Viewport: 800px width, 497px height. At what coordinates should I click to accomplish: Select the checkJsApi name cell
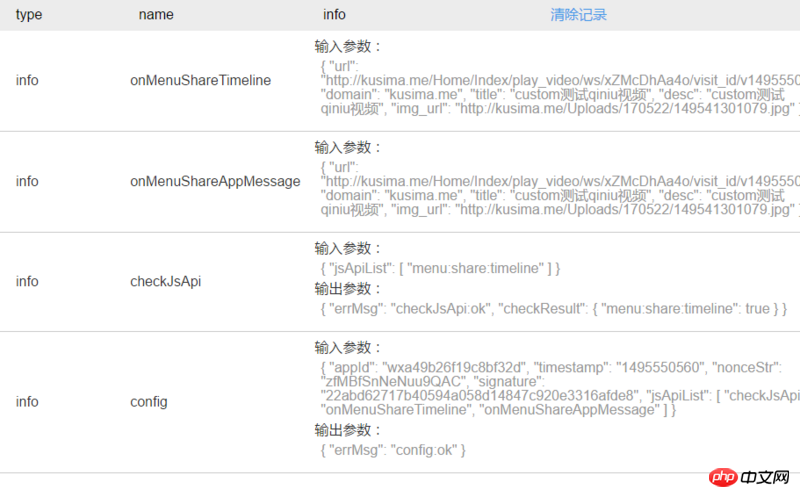[x=166, y=281]
